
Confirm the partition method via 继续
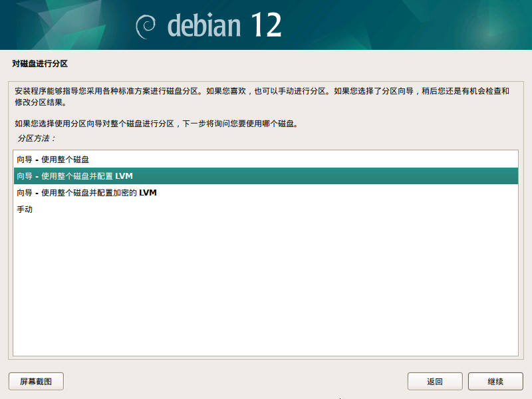[495, 381]
